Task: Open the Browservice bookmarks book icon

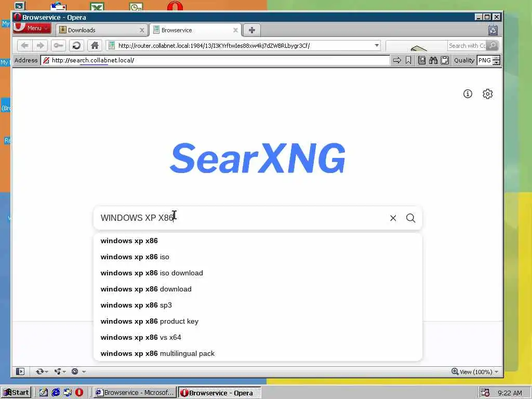Action: click(422, 60)
